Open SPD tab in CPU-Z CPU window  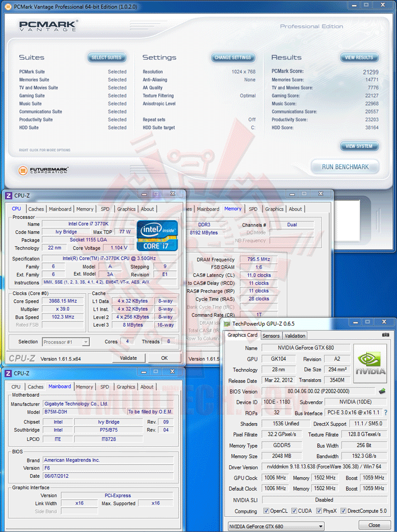coord(105,209)
